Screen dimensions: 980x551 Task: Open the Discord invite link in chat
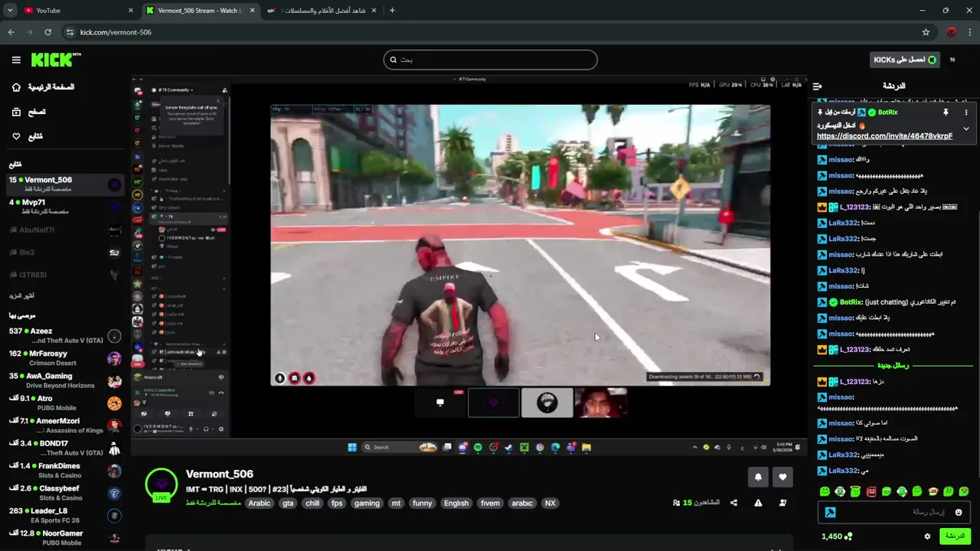(884, 136)
